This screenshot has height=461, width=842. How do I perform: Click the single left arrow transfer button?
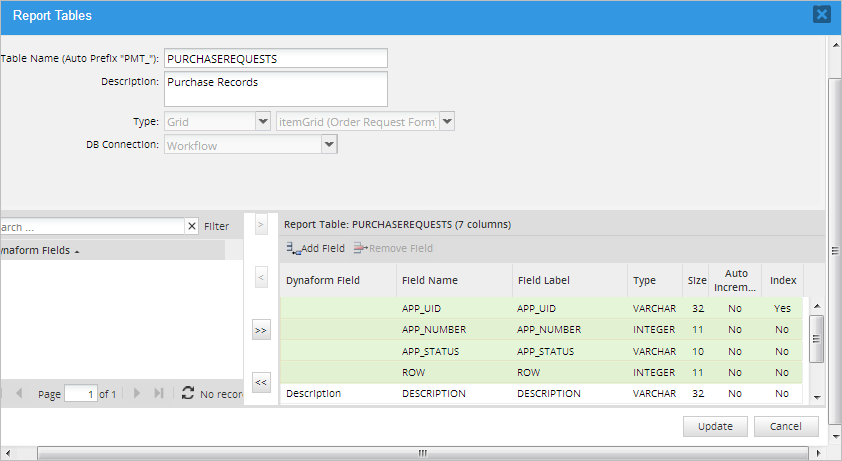click(261, 276)
